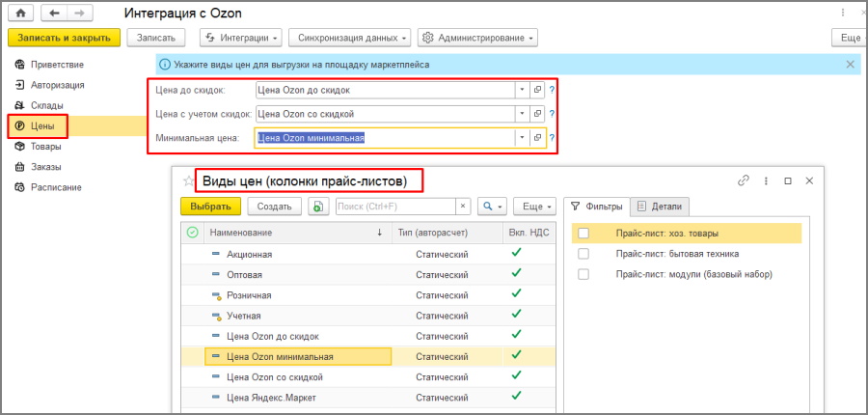868x415 pixels.
Task: Open the 'Авторизация' section
Action: pyautogui.click(x=57, y=85)
